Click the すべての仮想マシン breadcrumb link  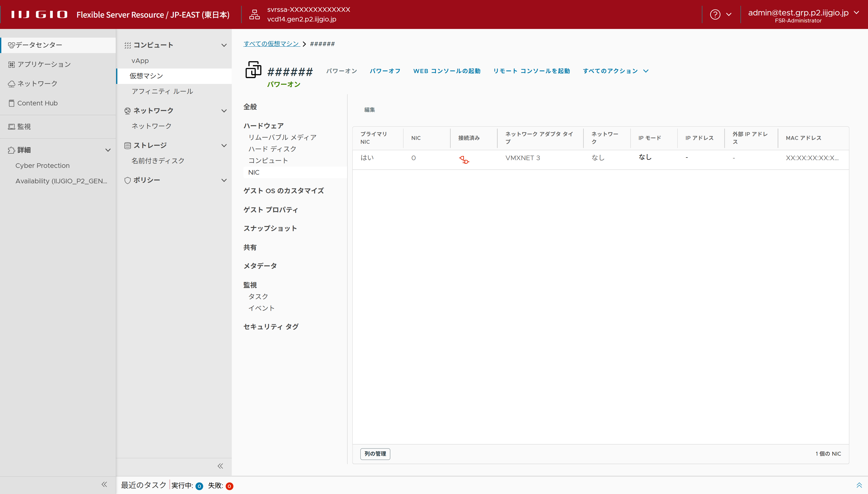271,44
